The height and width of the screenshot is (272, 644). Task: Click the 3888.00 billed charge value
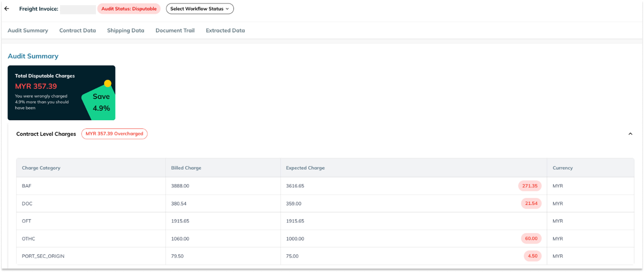180,186
